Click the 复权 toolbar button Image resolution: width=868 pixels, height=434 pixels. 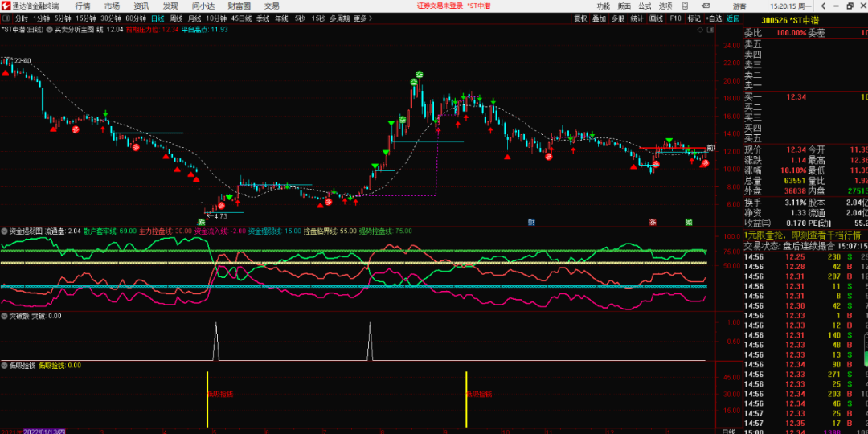(x=580, y=18)
